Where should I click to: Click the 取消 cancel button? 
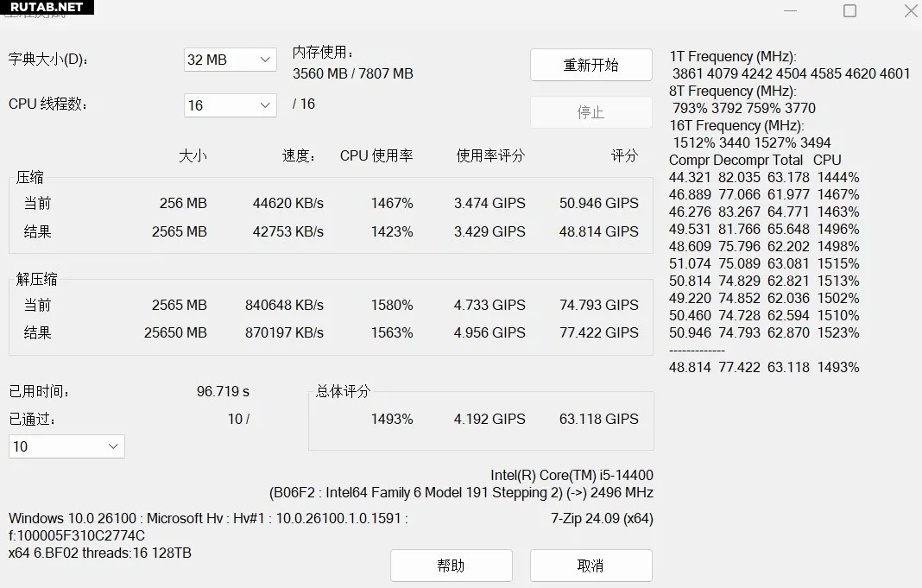click(x=590, y=566)
